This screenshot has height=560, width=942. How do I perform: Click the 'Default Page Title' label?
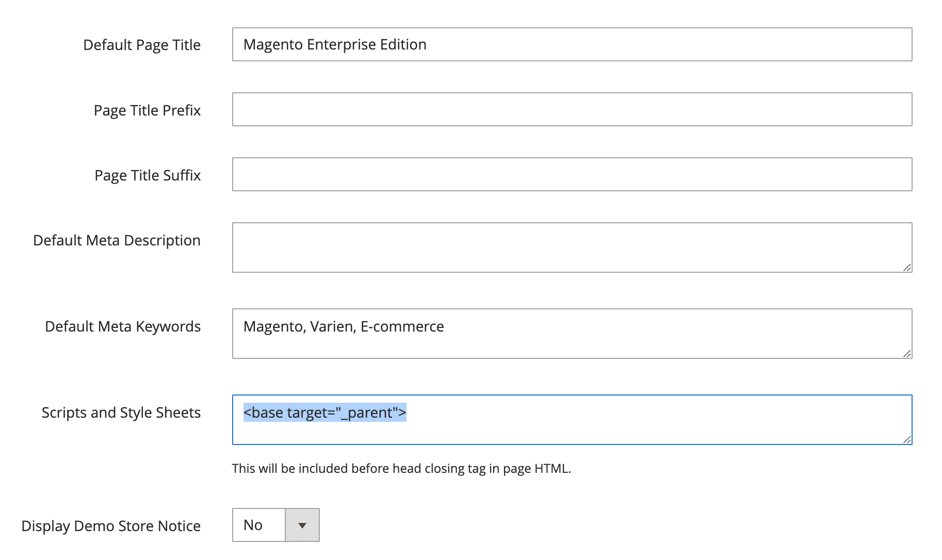(142, 45)
